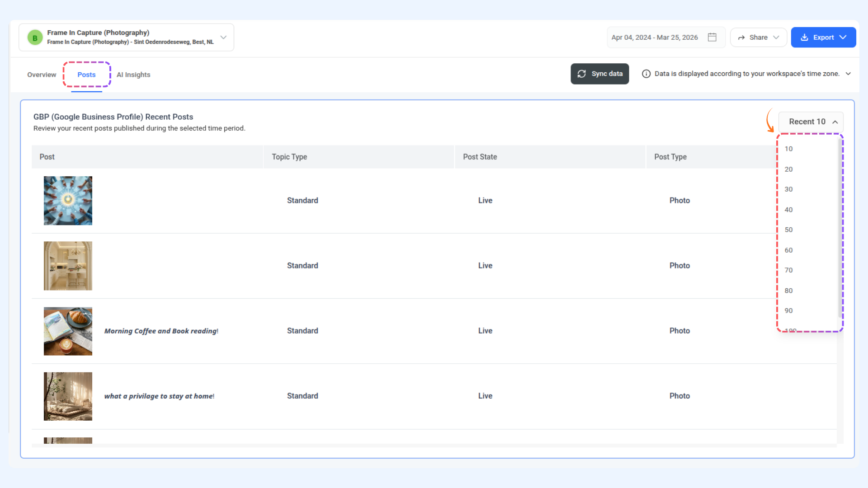
Task: Click the Share arrow icon
Action: click(741, 38)
